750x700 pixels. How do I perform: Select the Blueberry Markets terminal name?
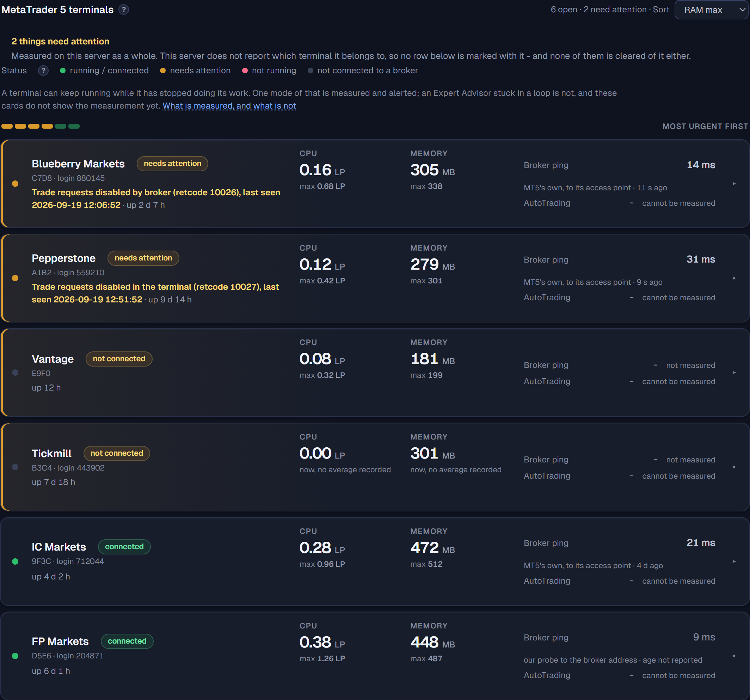tap(78, 164)
